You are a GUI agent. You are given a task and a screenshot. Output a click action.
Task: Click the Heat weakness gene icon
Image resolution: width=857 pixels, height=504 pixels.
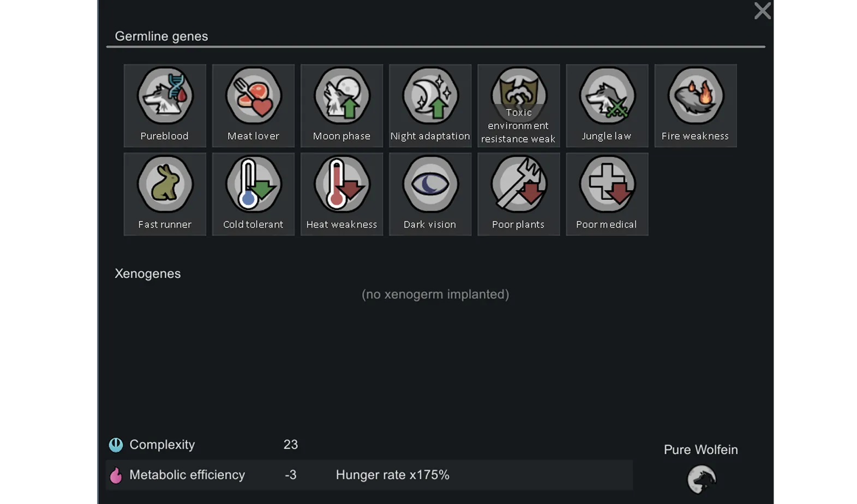pyautogui.click(x=341, y=184)
